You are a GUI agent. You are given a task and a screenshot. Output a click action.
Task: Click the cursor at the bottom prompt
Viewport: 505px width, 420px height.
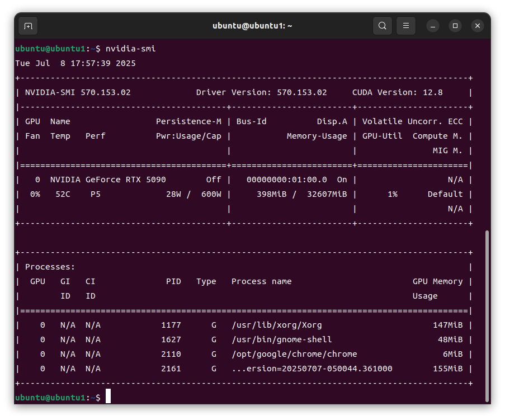(x=108, y=397)
